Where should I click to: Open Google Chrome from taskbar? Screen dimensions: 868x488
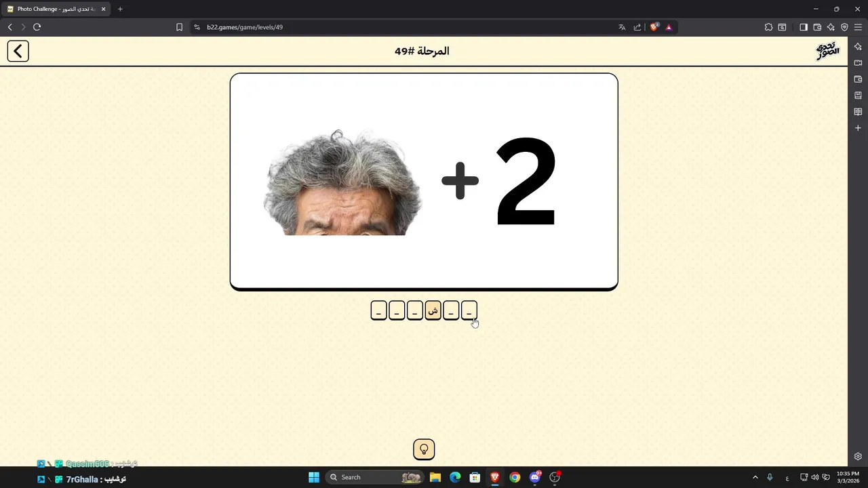515,477
